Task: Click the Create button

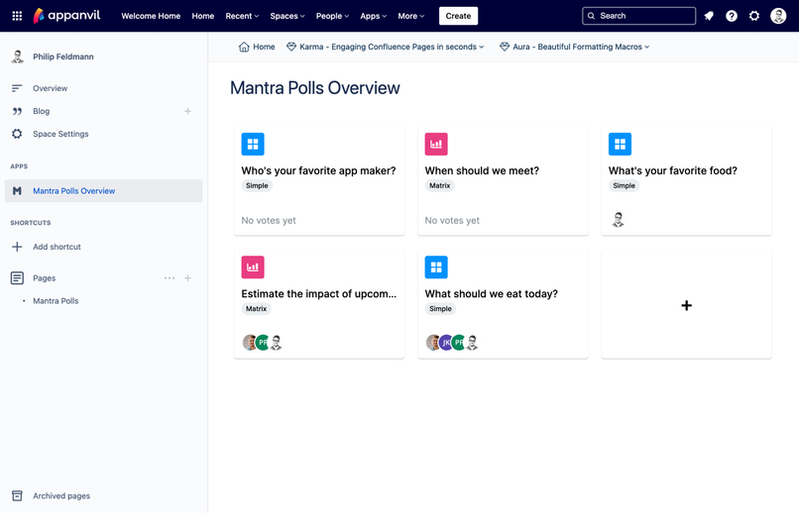Action: [x=458, y=16]
